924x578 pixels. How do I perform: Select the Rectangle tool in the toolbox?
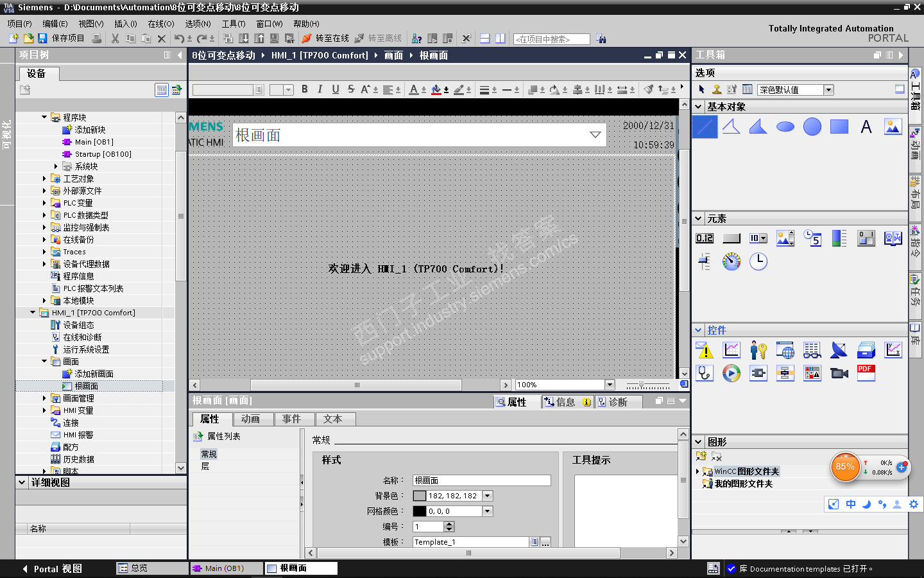pyautogui.click(x=839, y=127)
